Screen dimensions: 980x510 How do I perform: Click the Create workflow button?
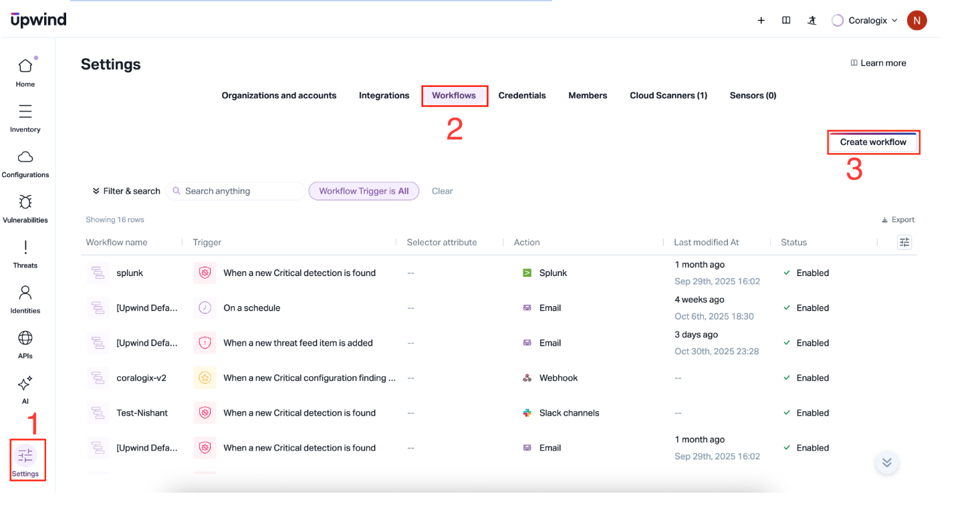point(873,142)
